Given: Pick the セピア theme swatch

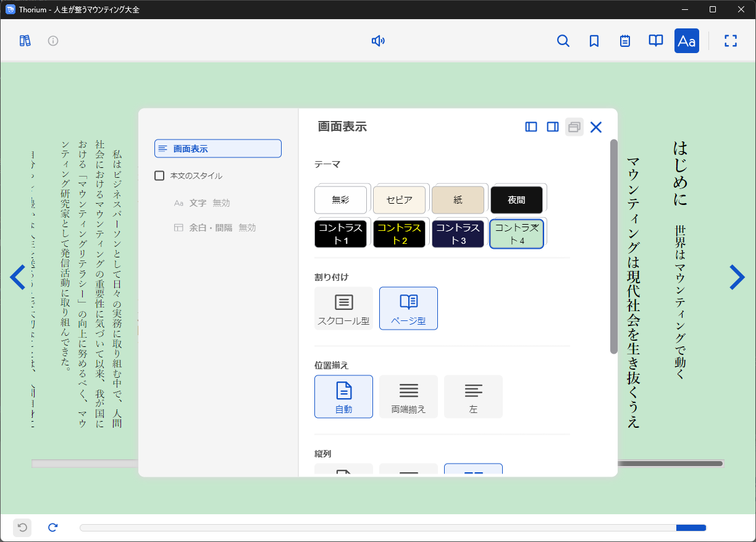Looking at the screenshot, I should coord(399,200).
